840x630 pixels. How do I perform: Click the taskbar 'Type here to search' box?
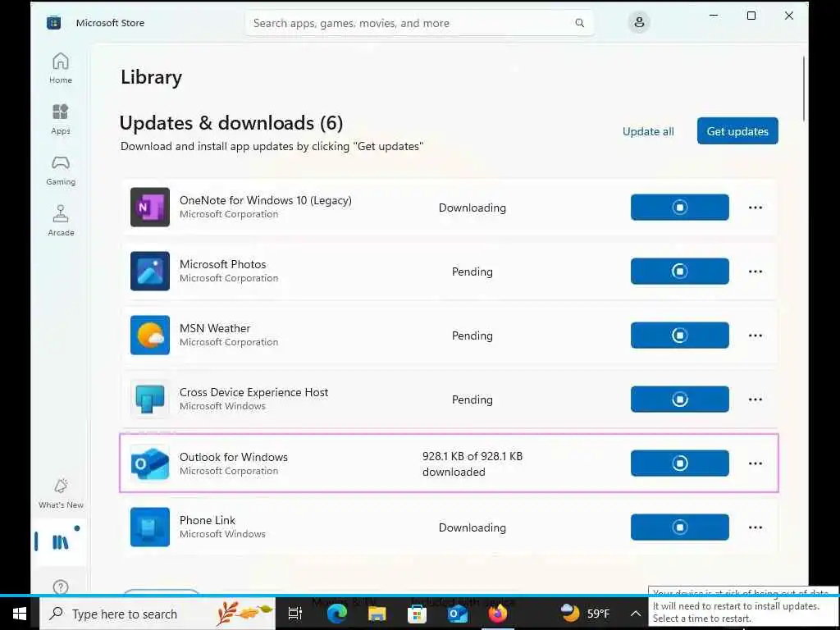(x=157, y=614)
